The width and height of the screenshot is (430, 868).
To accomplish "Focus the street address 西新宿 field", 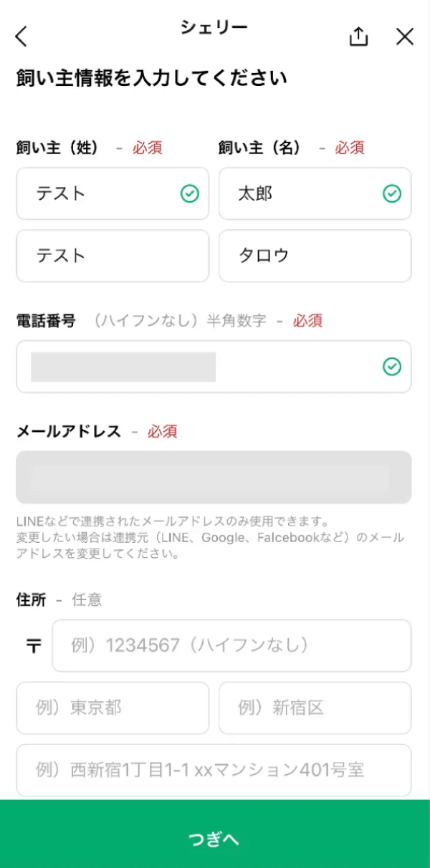I will [214, 771].
